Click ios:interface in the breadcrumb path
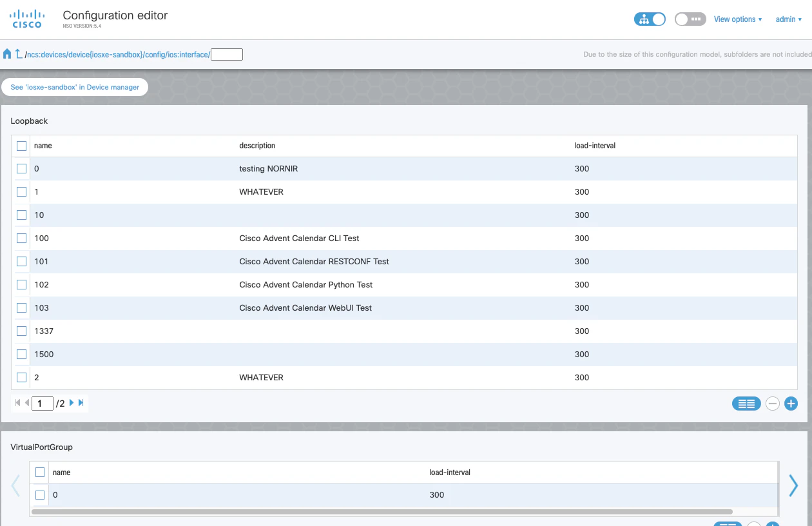Image resolution: width=812 pixels, height=526 pixels. coord(188,55)
